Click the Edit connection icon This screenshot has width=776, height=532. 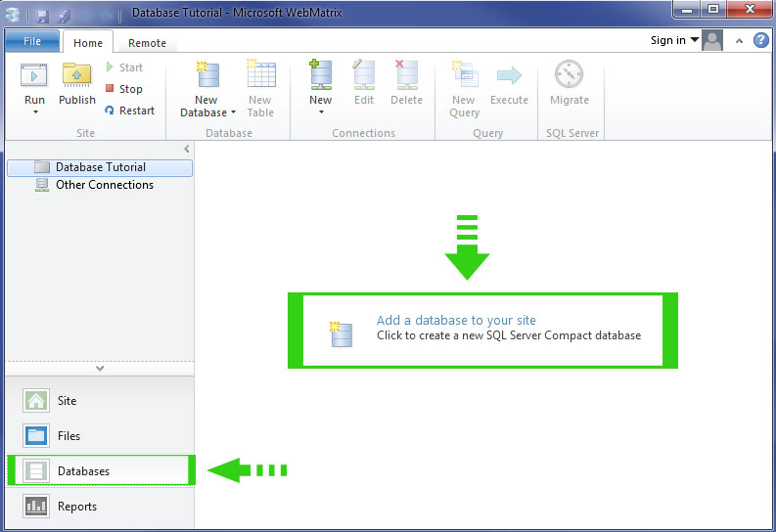[364, 74]
